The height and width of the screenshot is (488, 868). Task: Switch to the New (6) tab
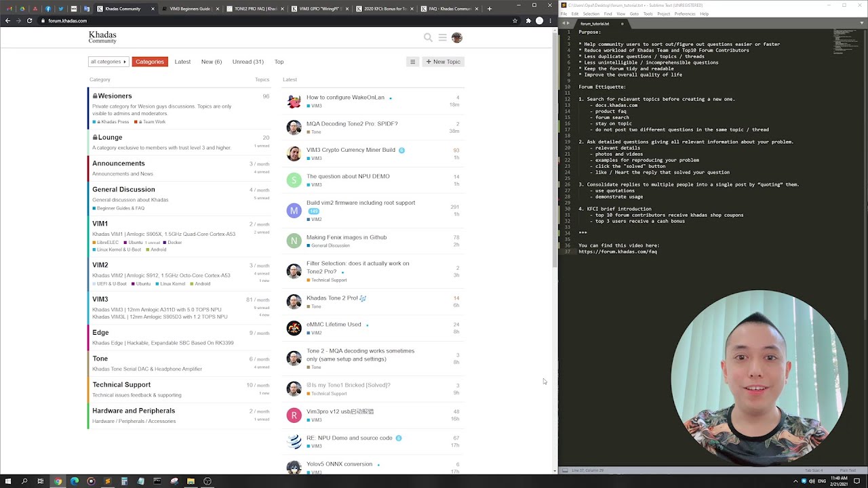(x=212, y=62)
